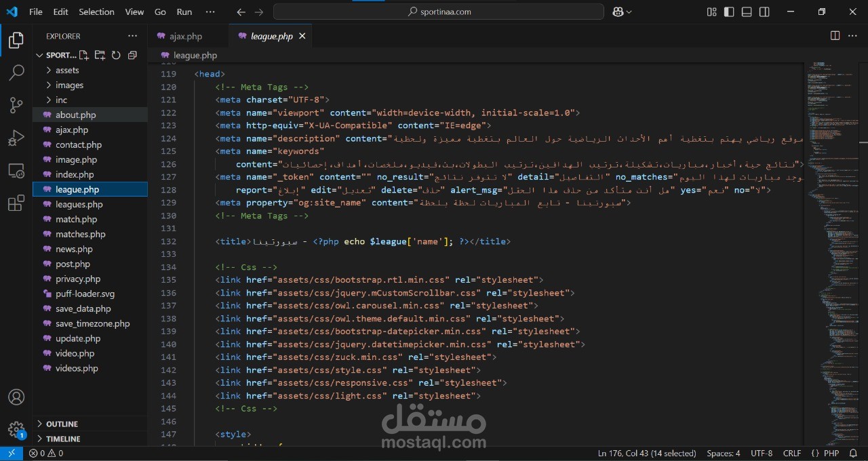Split the editor to the right

[835, 36]
